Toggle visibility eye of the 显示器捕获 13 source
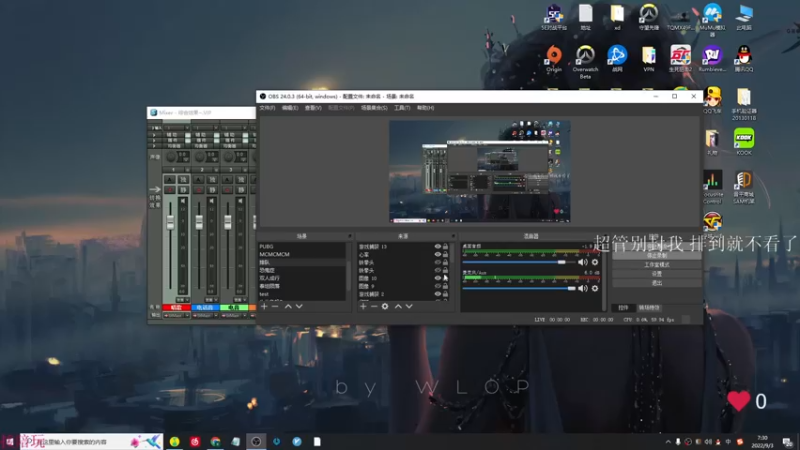This screenshot has height=450, width=800. pos(437,246)
